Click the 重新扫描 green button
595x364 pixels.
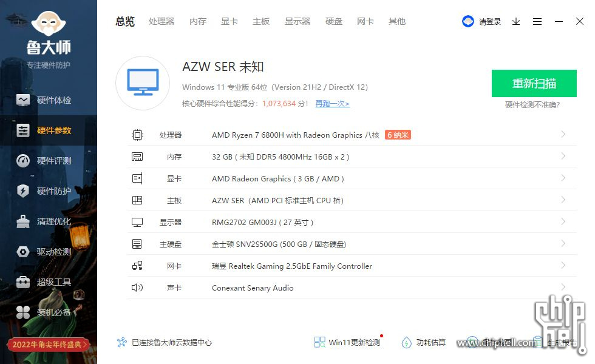(534, 84)
